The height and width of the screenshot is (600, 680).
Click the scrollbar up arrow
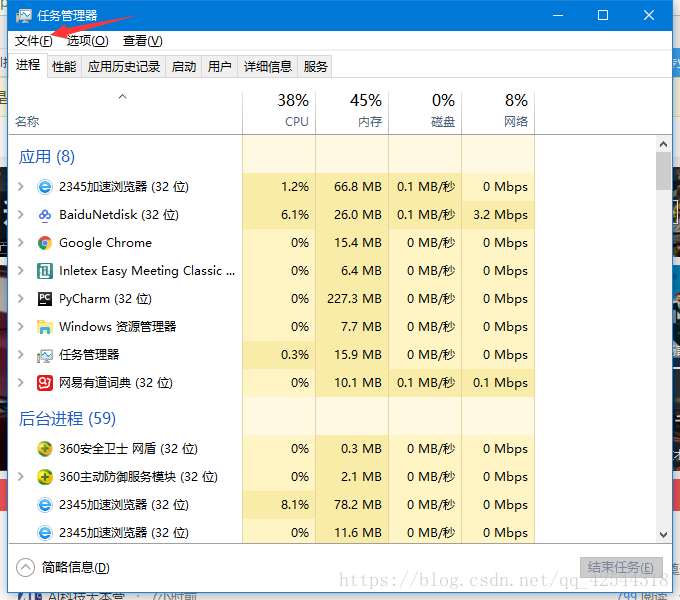(x=663, y=144)
